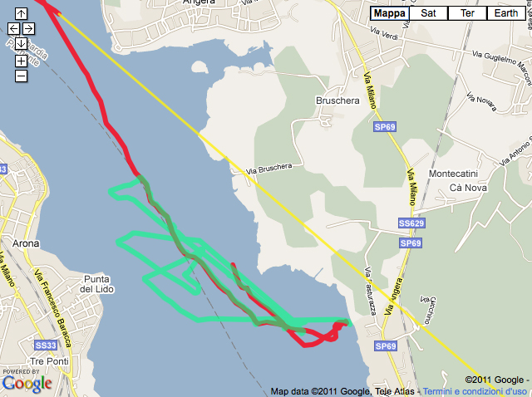
Task: Click the Punta del Lido label
Action: click(96, 284)
